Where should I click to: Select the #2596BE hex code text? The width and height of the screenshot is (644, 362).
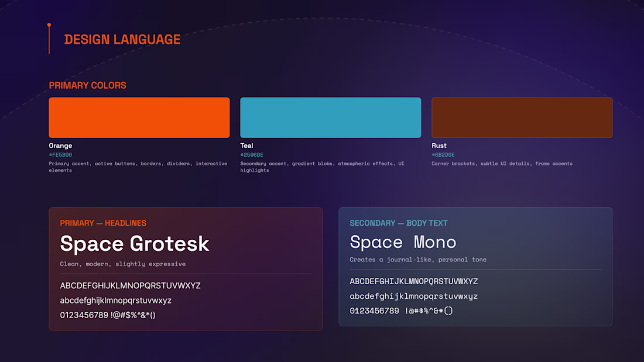[x=252, y=155]
